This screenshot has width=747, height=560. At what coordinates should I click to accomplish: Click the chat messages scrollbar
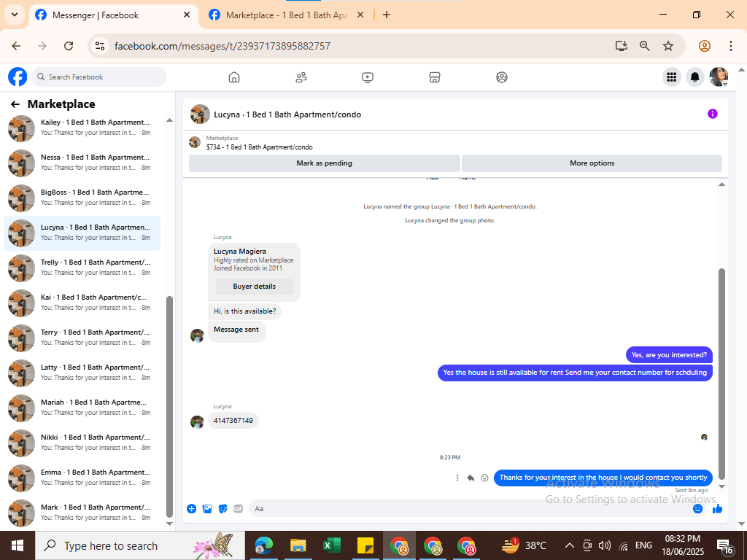(721, 374)
